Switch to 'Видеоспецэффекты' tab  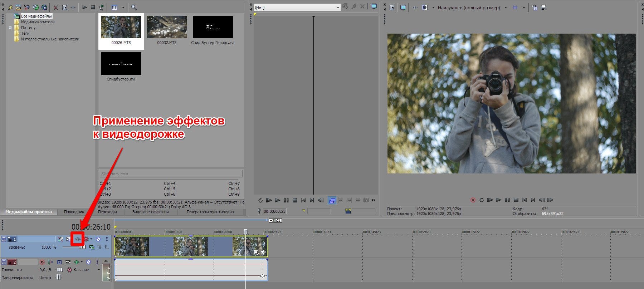tap(150, 212)
